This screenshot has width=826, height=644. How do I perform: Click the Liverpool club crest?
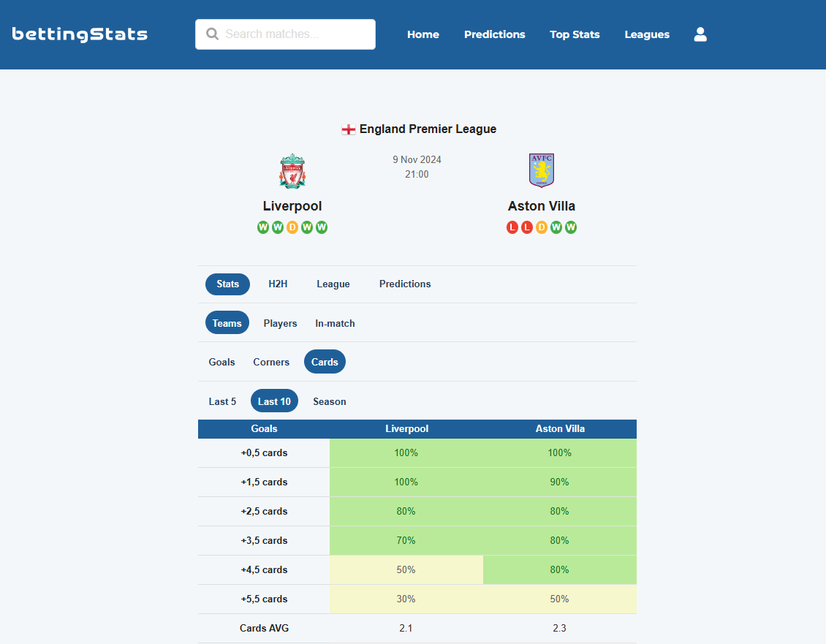pyautogui.click(x=292, y=171)
